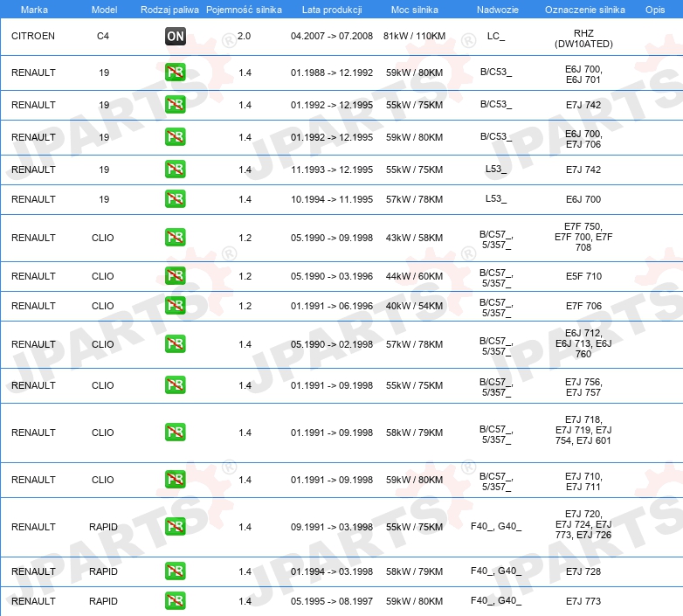Click date range 01.1994 -> 03.1998

click(x=332, y=571)
